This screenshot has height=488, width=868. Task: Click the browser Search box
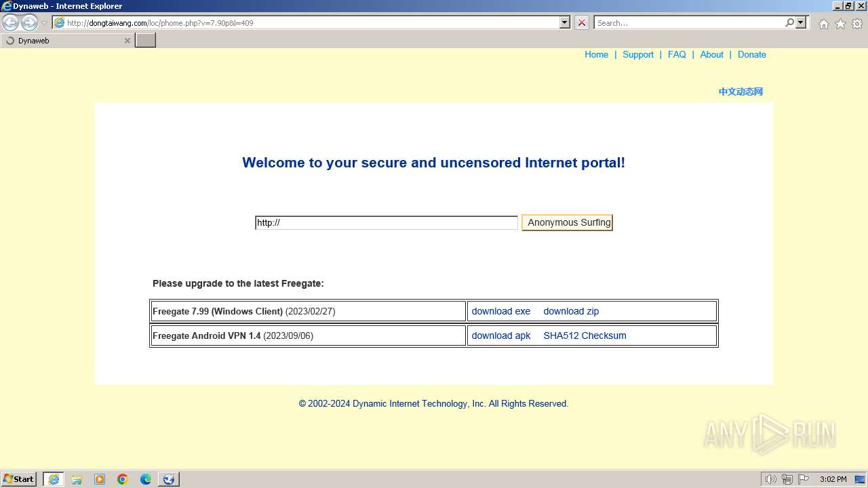click(x=690, y=22)
